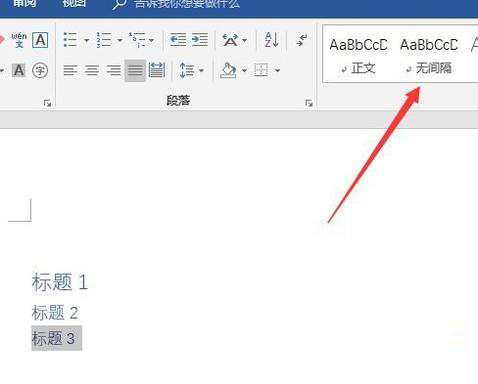This screenshot has width=478, height=384.
Task: Click the bullet list icon
Action: coord(70,40)
